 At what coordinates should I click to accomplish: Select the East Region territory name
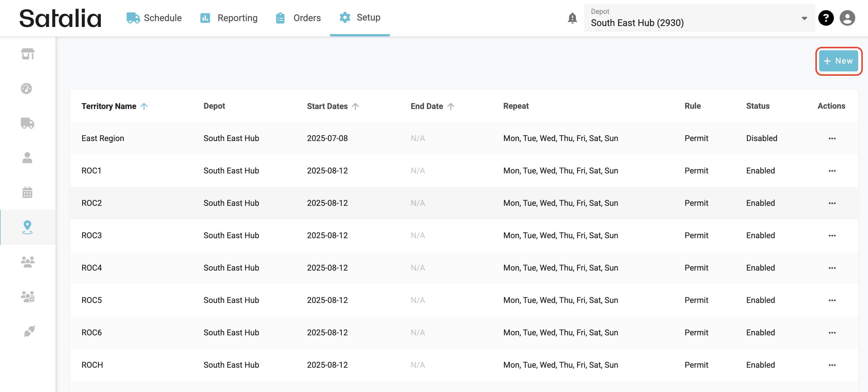102,138
